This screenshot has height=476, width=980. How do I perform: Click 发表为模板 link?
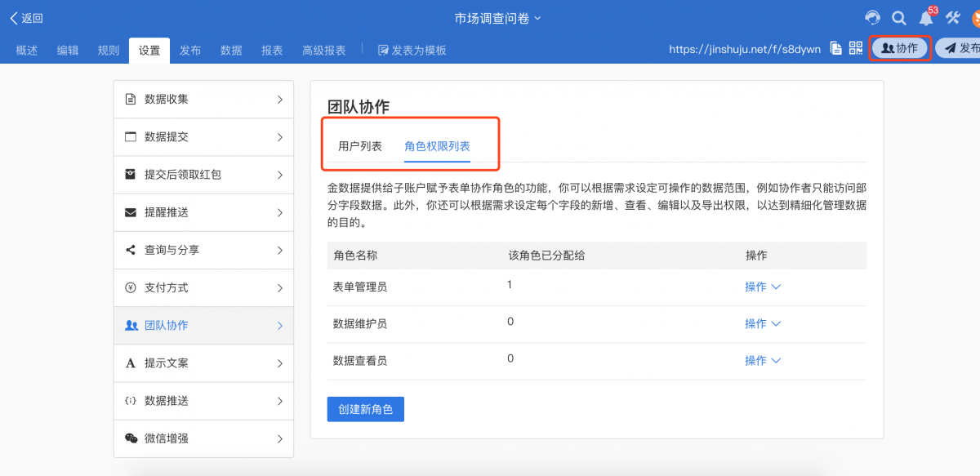(412, 50)
